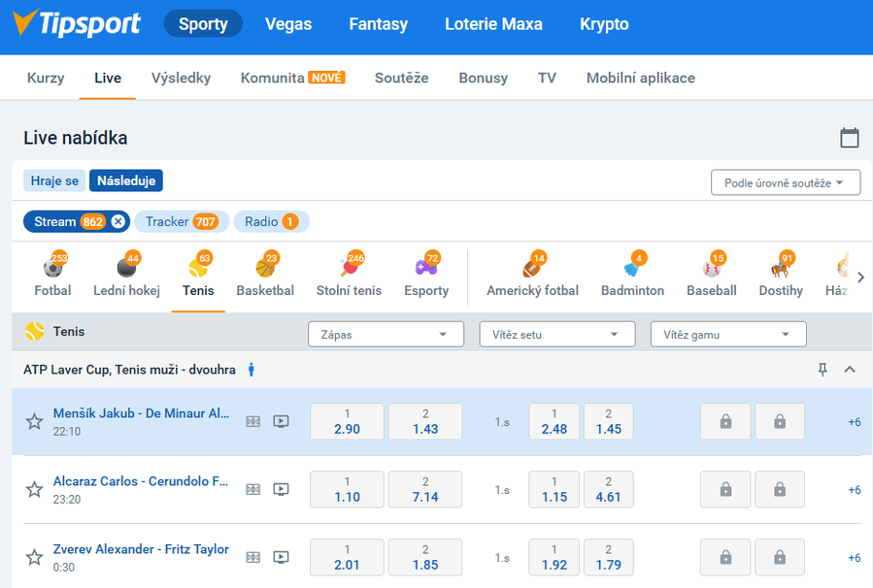This screenshot has width=873, height=588.
Task: Open match tracker for Menšík Jakub match
Action: coord(253,422)
